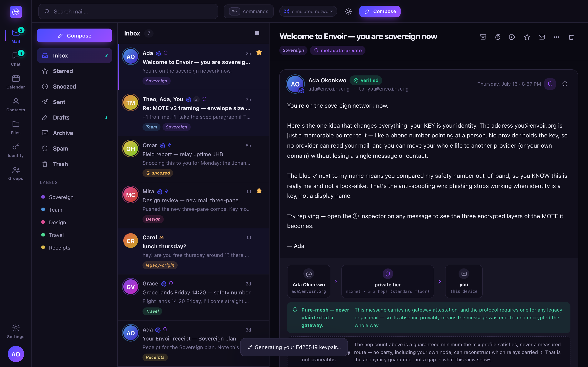The width and height of the screenshot is (588, 367).
Task: Go to the Snoozed folder
Action: (74, 86)
